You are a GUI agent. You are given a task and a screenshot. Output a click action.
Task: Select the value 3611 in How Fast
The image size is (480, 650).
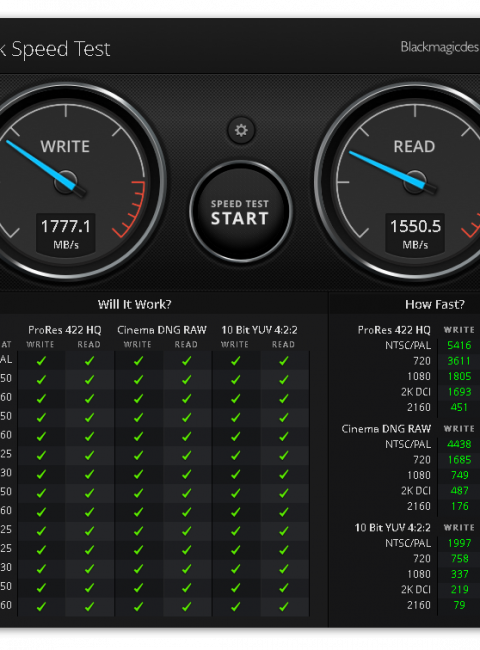459,361
